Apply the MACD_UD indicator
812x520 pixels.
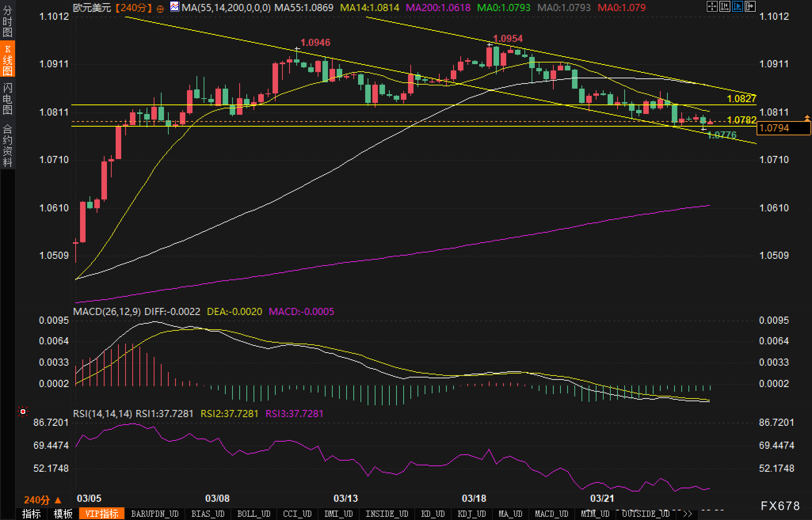click(x=551, y=514)
